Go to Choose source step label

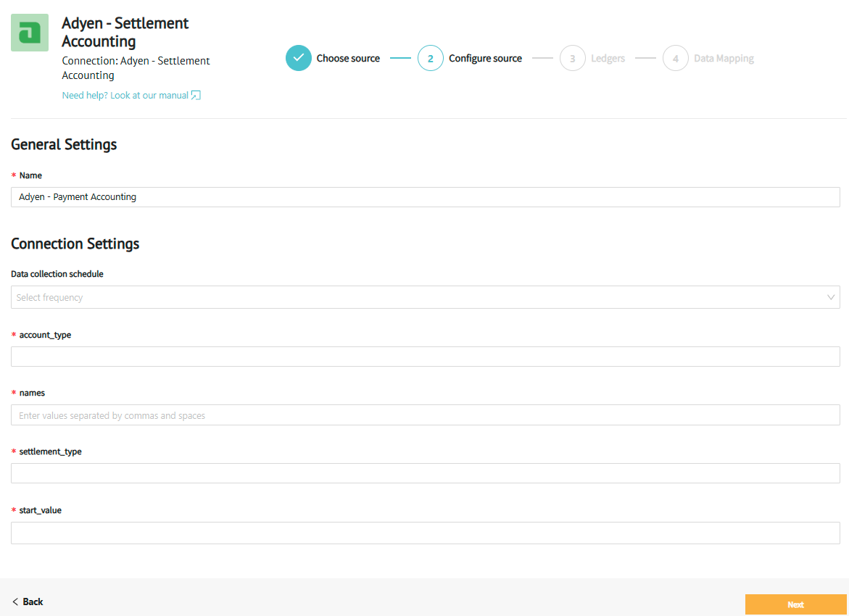tap(348, 58)
